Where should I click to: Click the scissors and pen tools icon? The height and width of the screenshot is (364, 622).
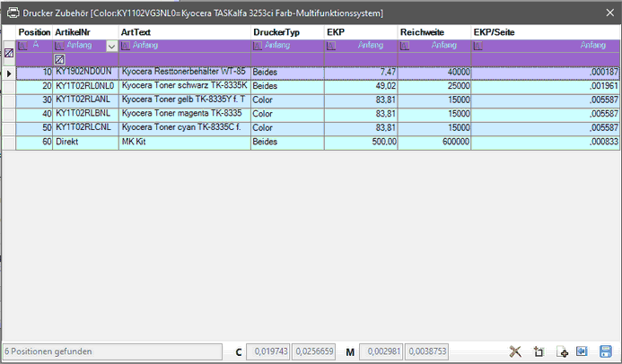(x=515, y=351)
